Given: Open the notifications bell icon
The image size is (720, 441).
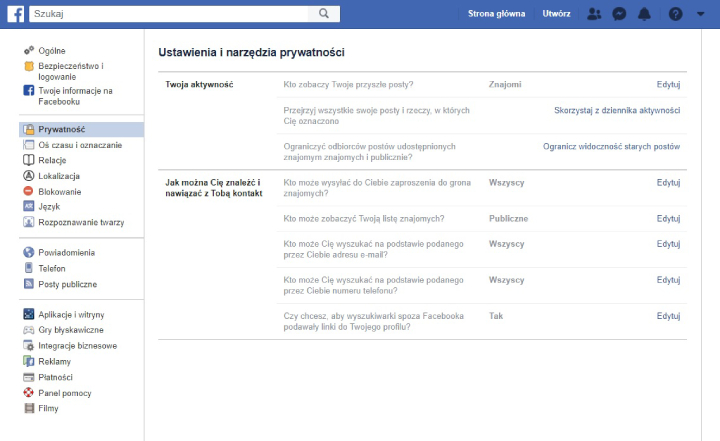Looking at the screenshot, I should click(645, 14).
